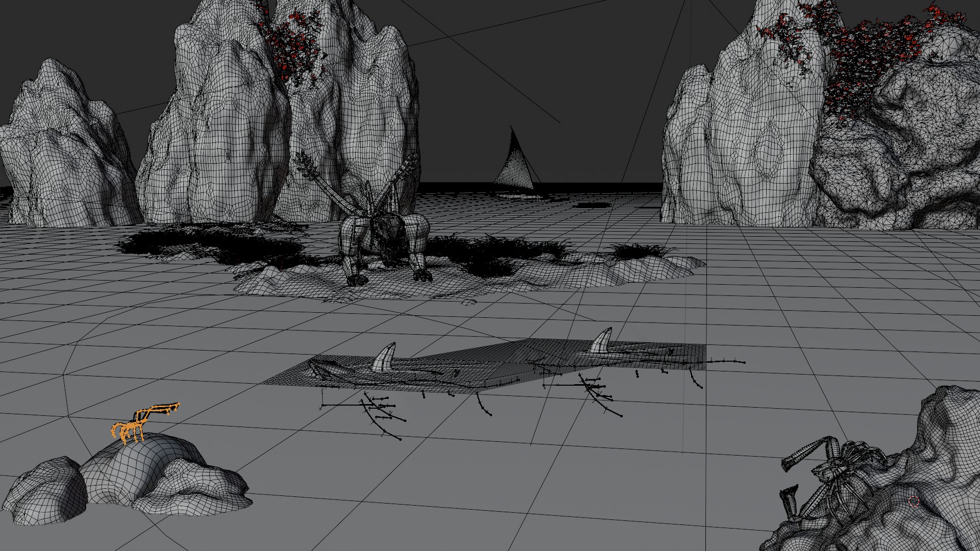Image resolution: width=980 pixels, height=551 pixels.
Task: Select the crab's lower claw
Action: 790,502
